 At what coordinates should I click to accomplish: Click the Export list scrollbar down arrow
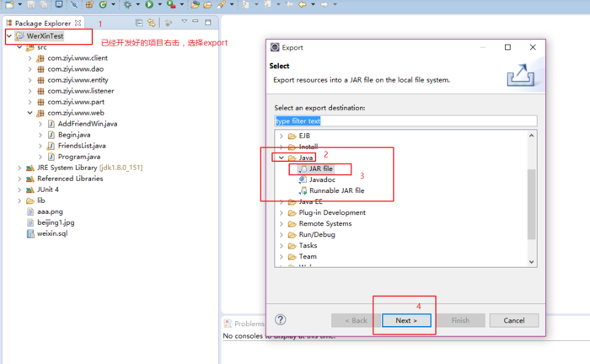531,262
